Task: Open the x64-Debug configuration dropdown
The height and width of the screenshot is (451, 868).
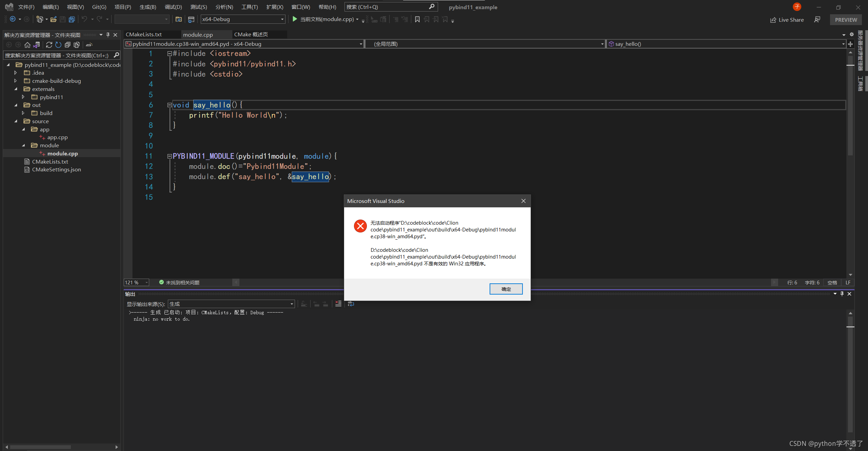Action: (243, 19)
